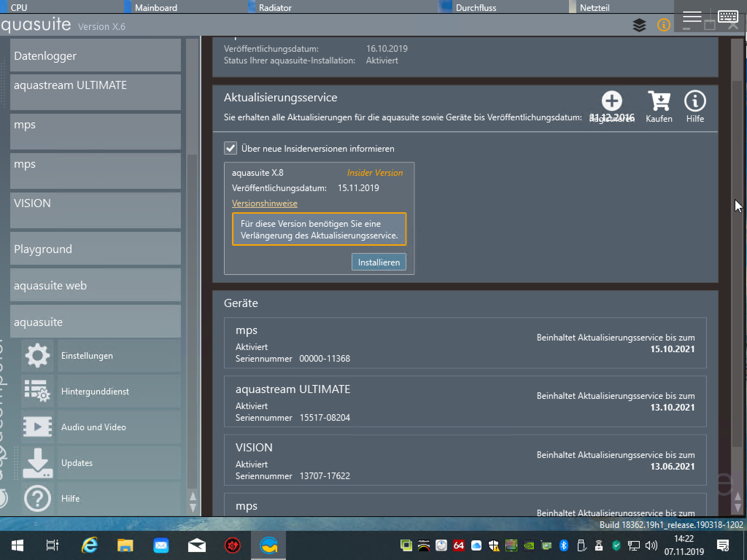Viewport: 747px width, 560px height.
Task: Click the Einstellungen gear icon
Action: [x=37, y=355]
